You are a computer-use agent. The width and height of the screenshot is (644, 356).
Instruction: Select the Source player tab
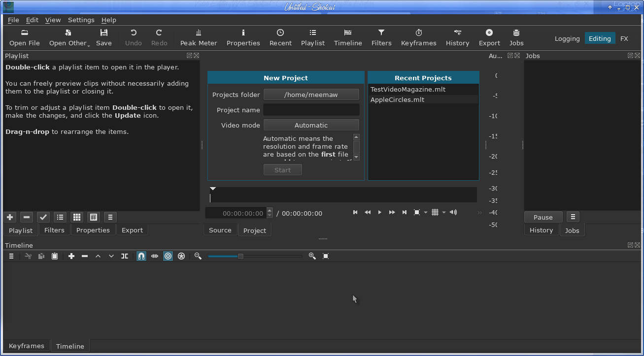(x=220, y=230)
